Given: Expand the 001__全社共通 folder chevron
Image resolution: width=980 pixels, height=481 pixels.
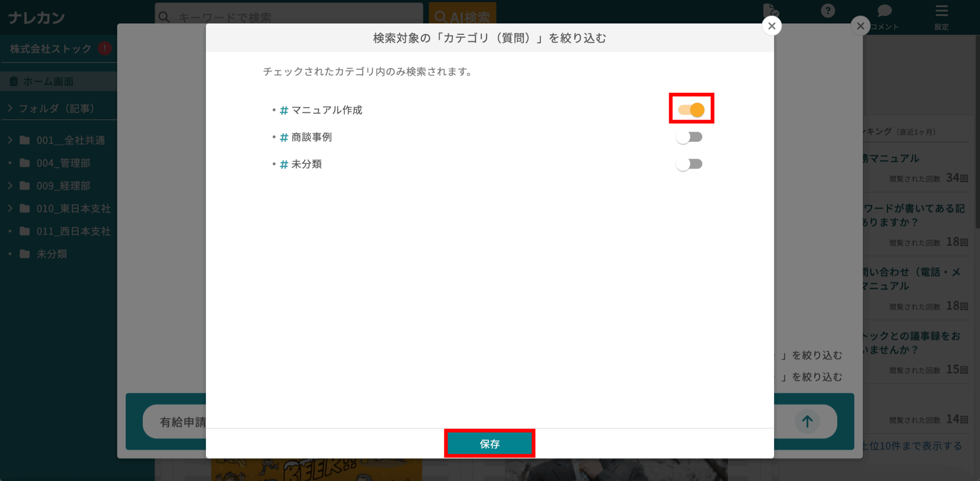Looking at the screenshot, I should point(10,140).
